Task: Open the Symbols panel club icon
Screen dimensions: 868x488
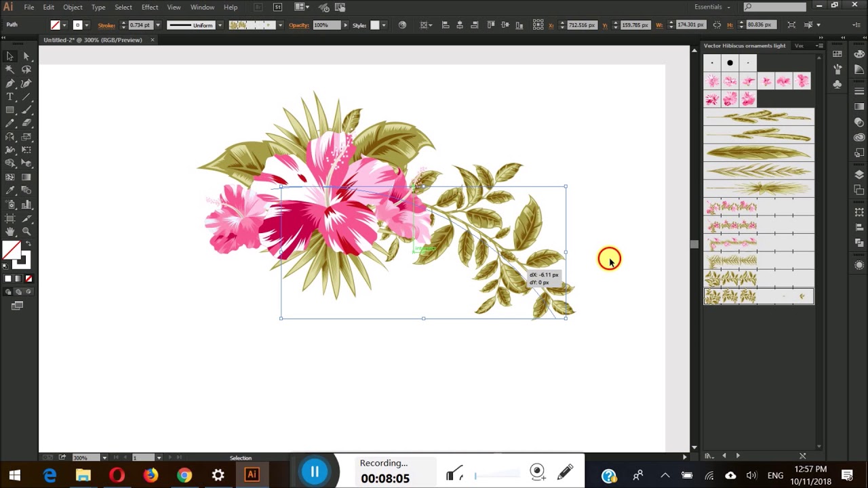Action: click(x=837, y=84)
